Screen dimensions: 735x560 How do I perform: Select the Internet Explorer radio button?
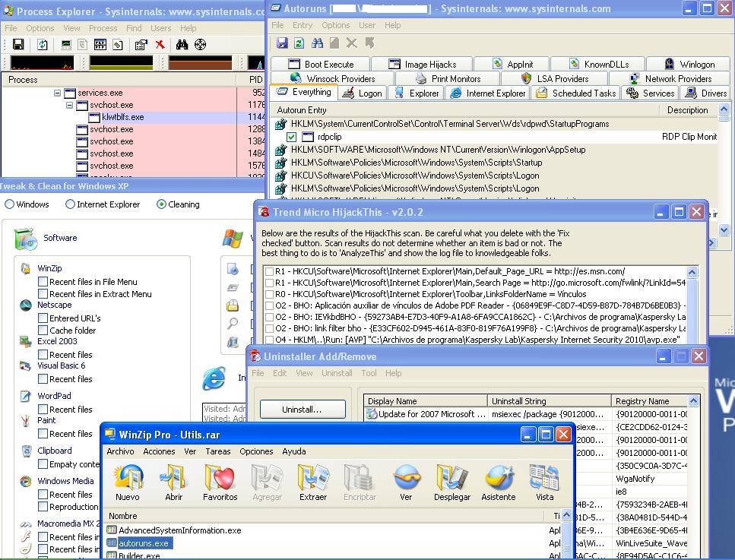[71, 204]
